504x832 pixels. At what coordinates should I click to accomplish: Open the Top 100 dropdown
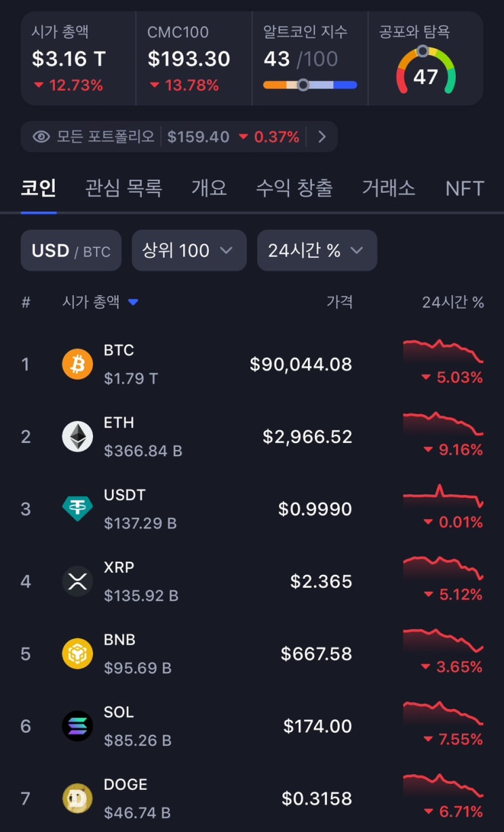pyautogui.click(x=189, y=250)
